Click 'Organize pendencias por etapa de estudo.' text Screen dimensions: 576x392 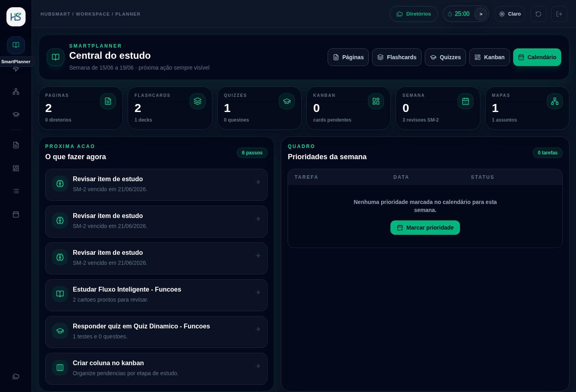point(126,373)
